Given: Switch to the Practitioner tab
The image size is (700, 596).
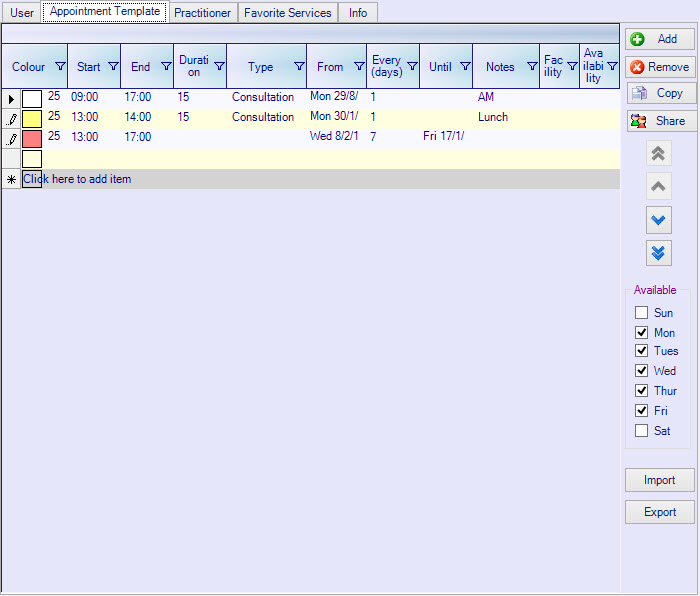Looking at the screenshot, I should [203, 13].
